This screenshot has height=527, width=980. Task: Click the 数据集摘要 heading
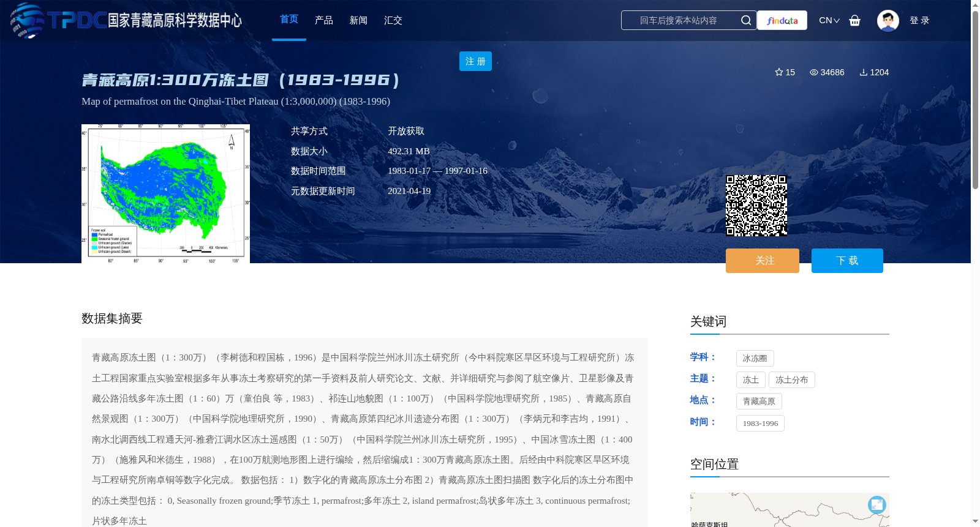(112, 318)
